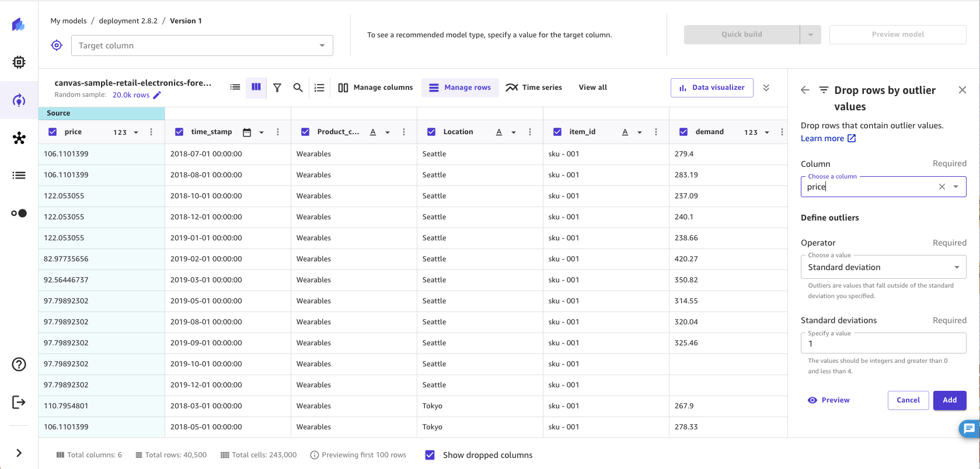The height and width of the screenshot is (469, 980).
Task: Open the help icon in sidebar
Action: coord(19,365)
